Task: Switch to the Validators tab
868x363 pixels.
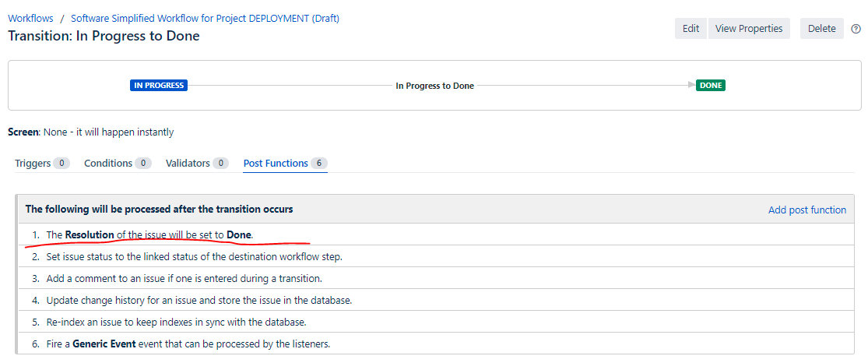Action: click(x=196, y=164)
